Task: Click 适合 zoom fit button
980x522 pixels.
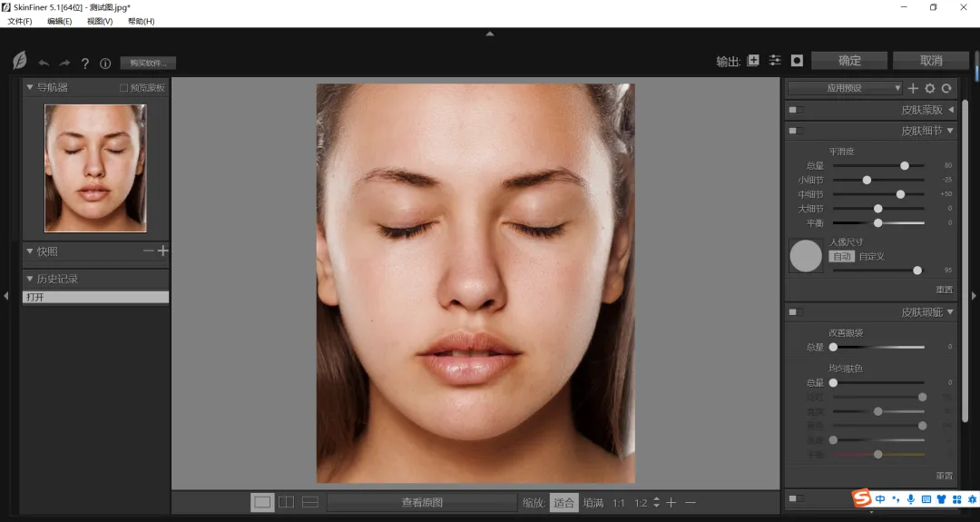Action: (x=563, y=503)
